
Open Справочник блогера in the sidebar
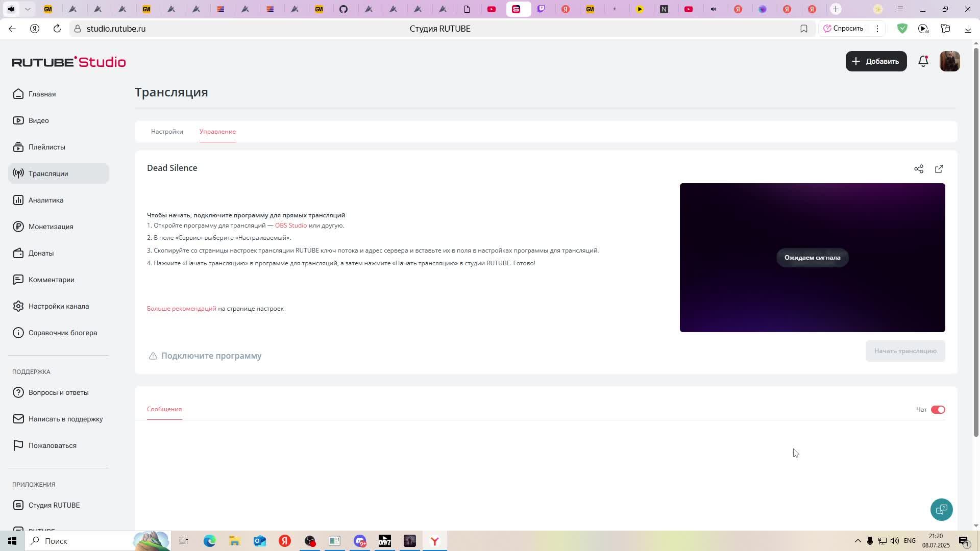point(58,333)
